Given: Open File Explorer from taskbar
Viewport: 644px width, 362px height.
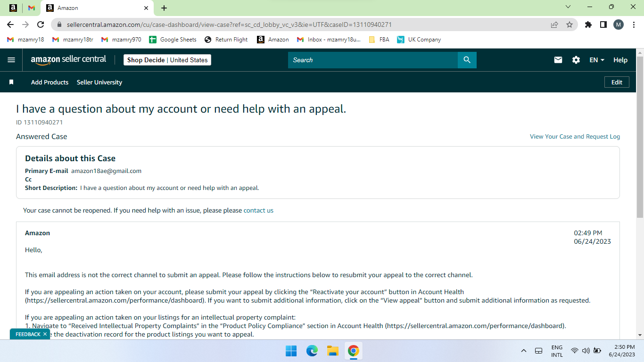Looking at the screenshot, I should pos(333,351).
